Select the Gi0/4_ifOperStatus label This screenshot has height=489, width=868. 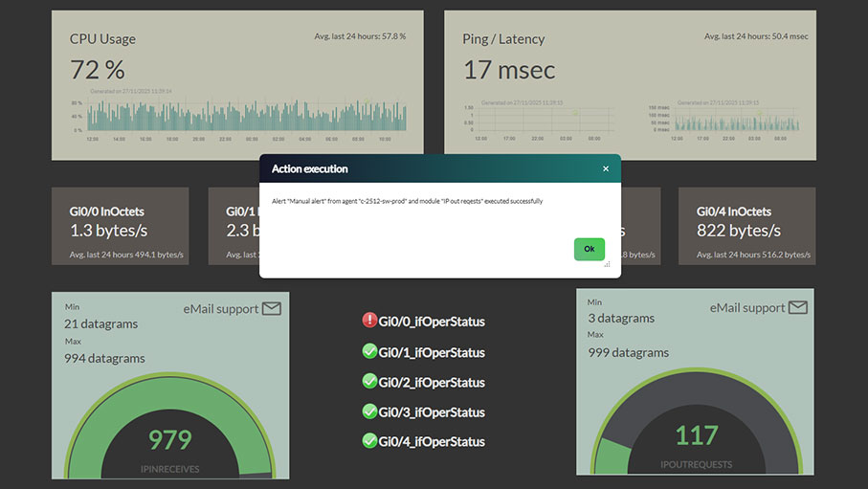click(432, 442)
